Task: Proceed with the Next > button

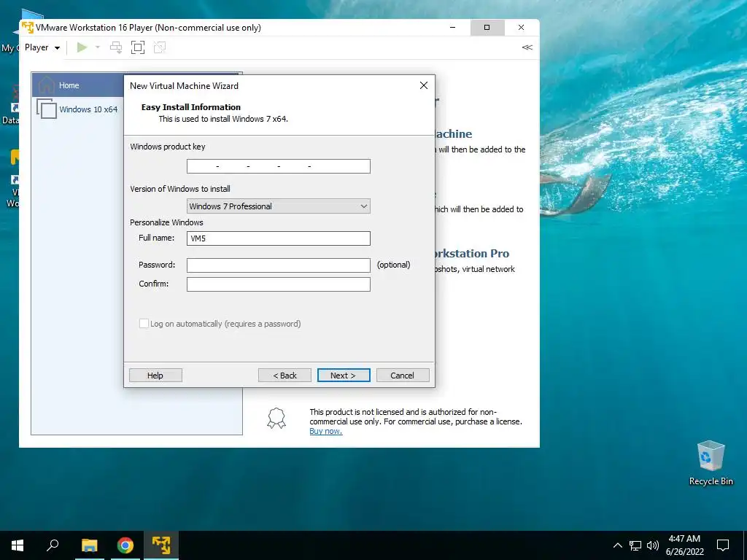Action: (x=344, y=376)
